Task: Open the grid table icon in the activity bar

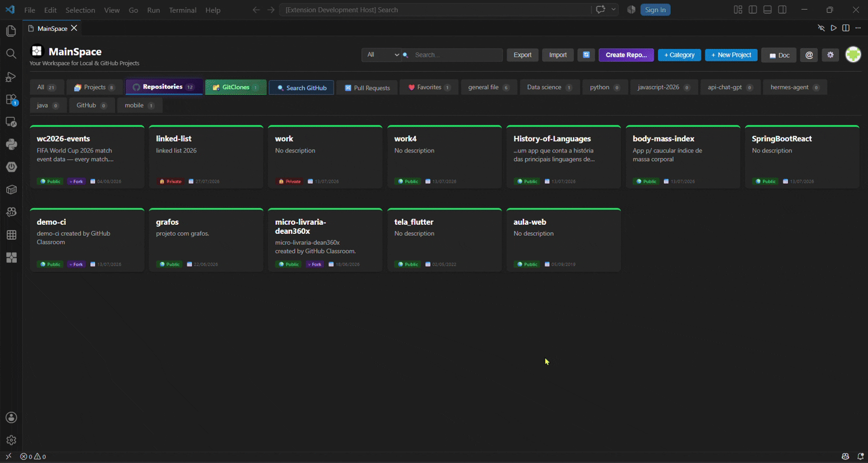Action: 11,235
